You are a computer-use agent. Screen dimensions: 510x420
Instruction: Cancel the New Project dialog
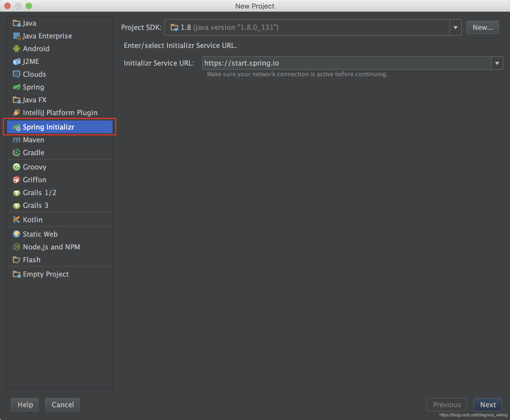(x=62, y=405)
